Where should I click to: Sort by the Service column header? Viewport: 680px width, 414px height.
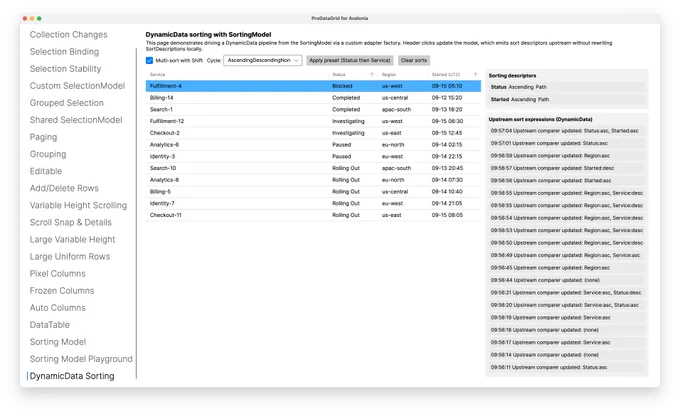[157, 75]
